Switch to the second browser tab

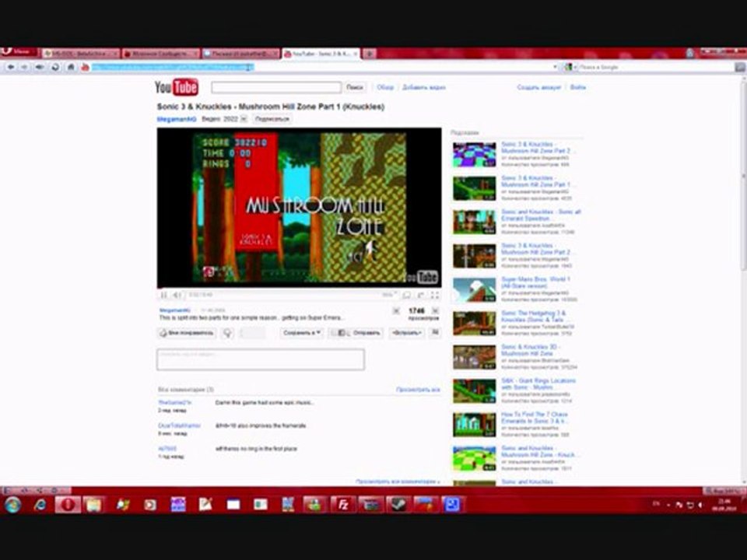(160, 54)
